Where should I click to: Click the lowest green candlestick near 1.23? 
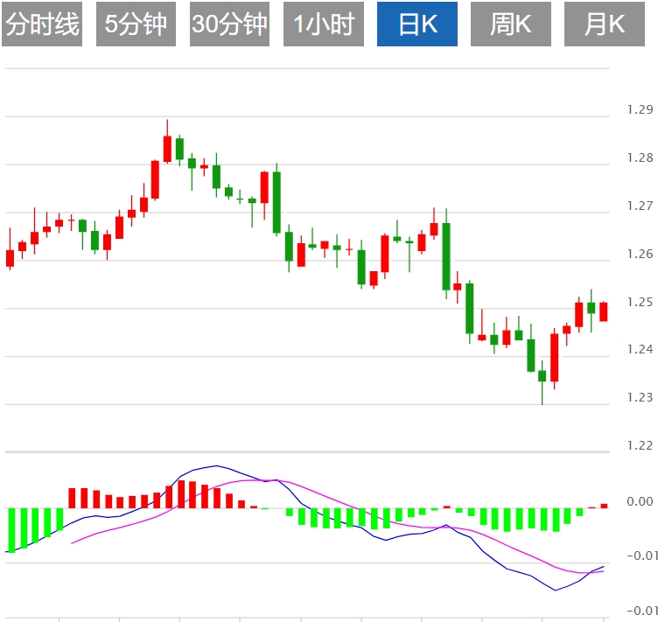coord(542,376)
